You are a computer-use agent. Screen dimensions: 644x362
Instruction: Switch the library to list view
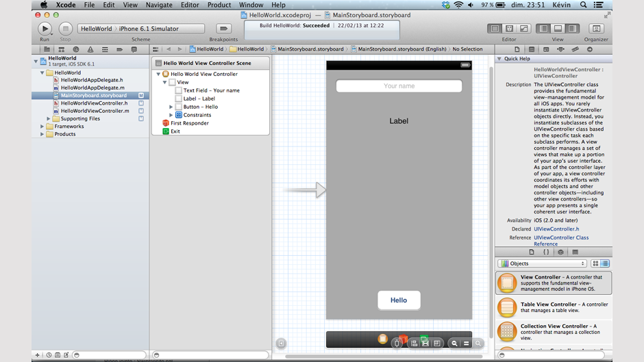coord(605,263)
